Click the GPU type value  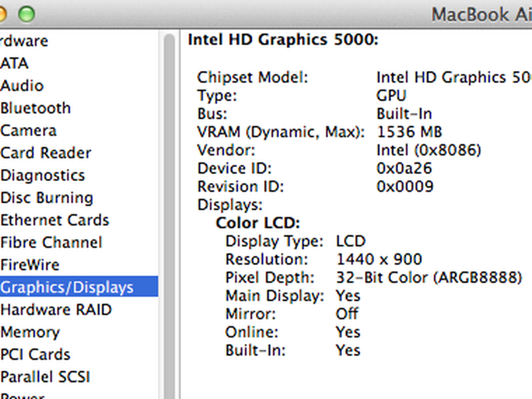pos(391,96)
